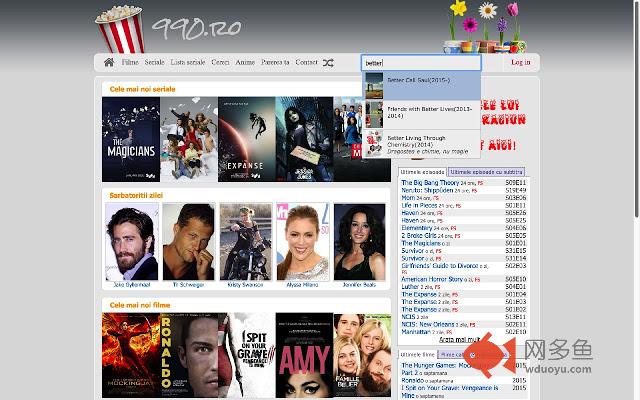Image resolution: width=640 pixels, height=400 pixels.
Task: Open the Jake Gyllenhaal name link
Action: pos(132,285)
